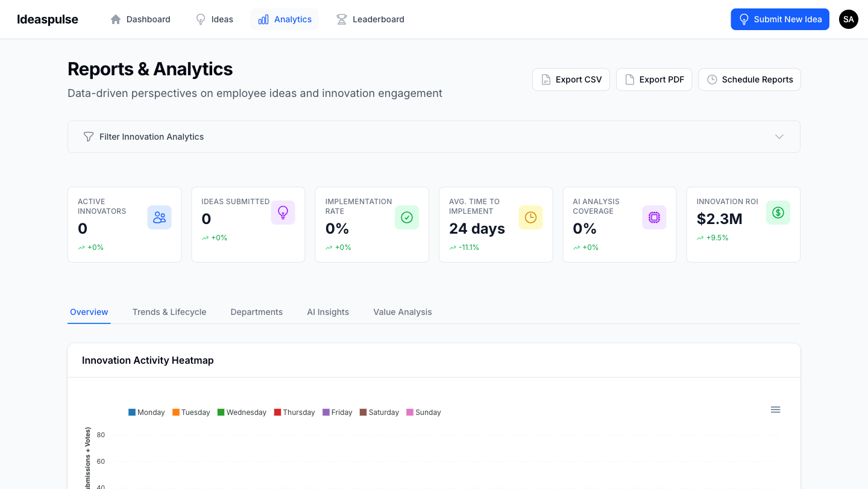Click the funnel filter icon
This screenshot has width=868, height=489.
(x=89, y=137)
